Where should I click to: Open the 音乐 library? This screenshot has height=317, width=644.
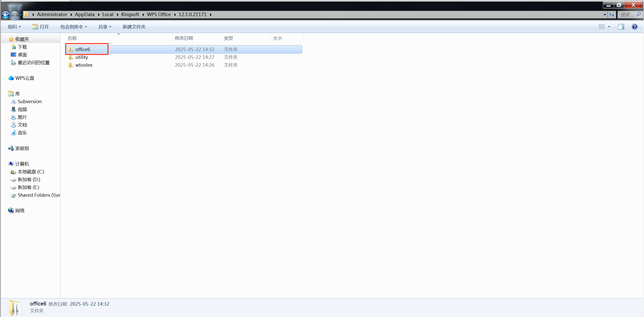(x=22, y=133)
